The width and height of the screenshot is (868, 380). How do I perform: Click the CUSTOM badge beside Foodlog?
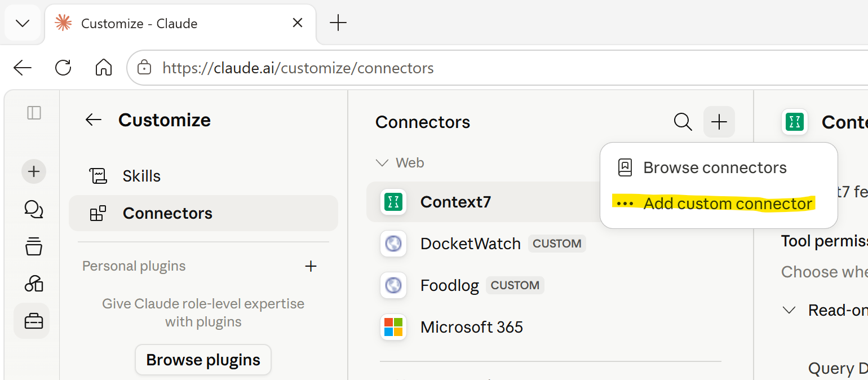click(515, 285)
